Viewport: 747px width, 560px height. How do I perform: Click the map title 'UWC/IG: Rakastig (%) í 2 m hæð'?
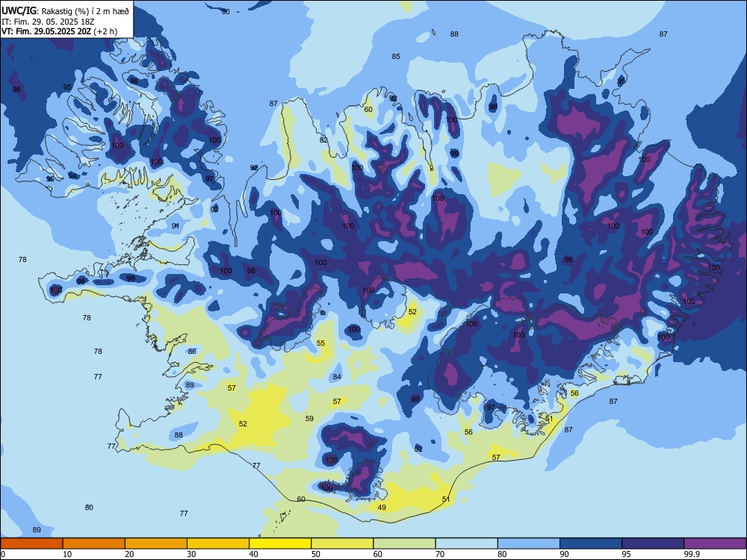[65, 11]
